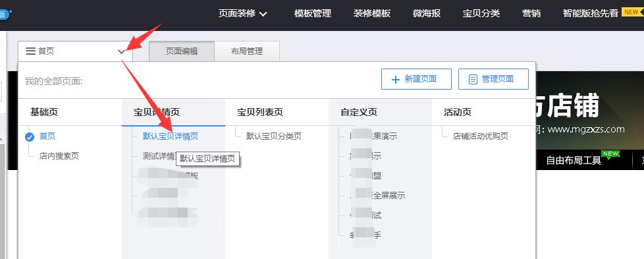This screenshot has width=644, height=259.
Task: Open the 营销 menu item
Action: click(531, 13)
